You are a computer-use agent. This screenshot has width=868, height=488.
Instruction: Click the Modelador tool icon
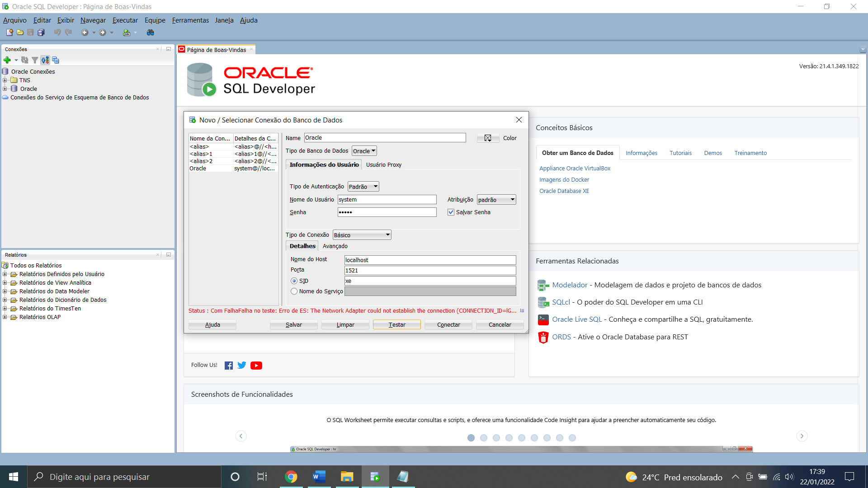tap(543, 285)
